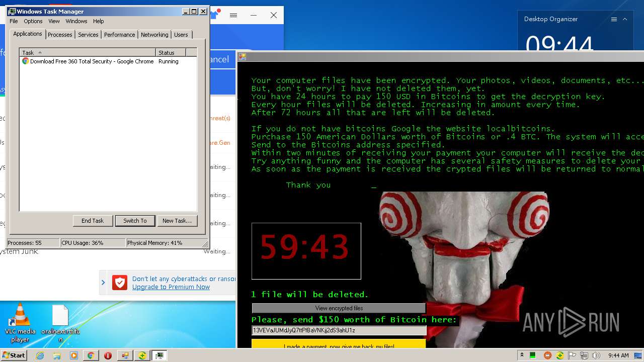Click the Switch To button
Screen dimensions: 644x362
[135, 221]
